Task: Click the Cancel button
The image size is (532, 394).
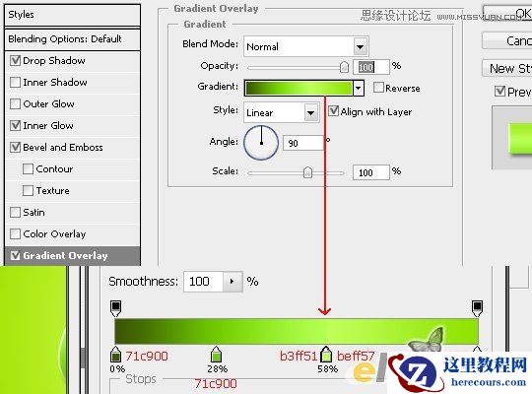Action: [x=507, y=41]
